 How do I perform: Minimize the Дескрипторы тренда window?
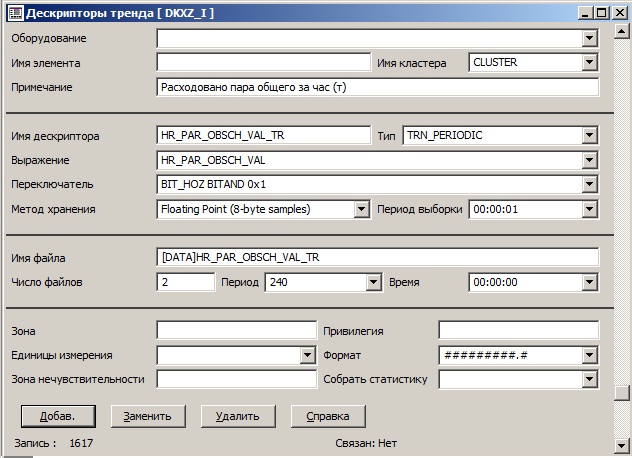click(x=585, y=13)
